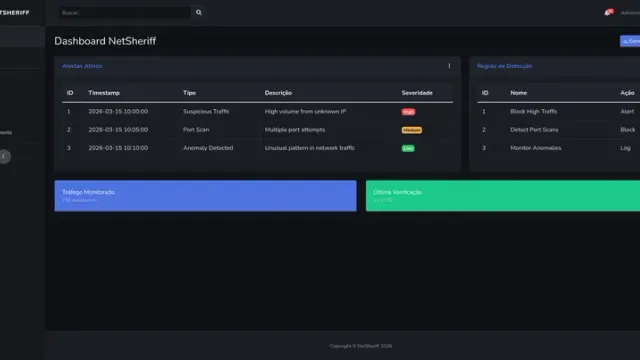Open the Admin user menu
This screenshot has width=640, height=360.
[630, 13]
